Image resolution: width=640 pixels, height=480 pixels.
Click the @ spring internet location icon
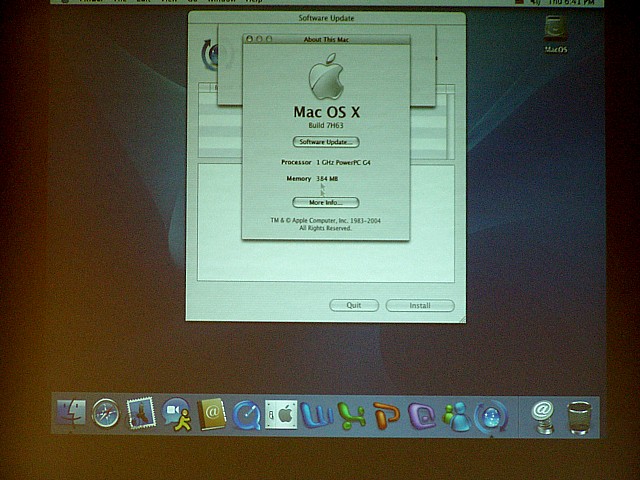pyautogui.click(x=543, y=416)
